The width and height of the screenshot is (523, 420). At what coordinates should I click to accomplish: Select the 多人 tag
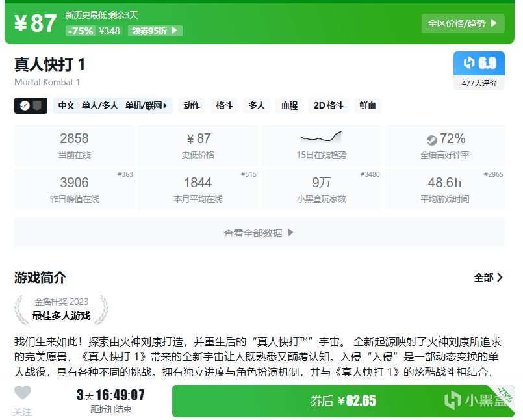pyautogui.click(x=257, y=105)
